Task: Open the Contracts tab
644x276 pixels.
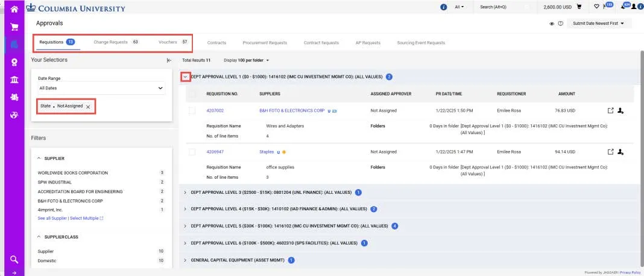Action: click(216, 43)
